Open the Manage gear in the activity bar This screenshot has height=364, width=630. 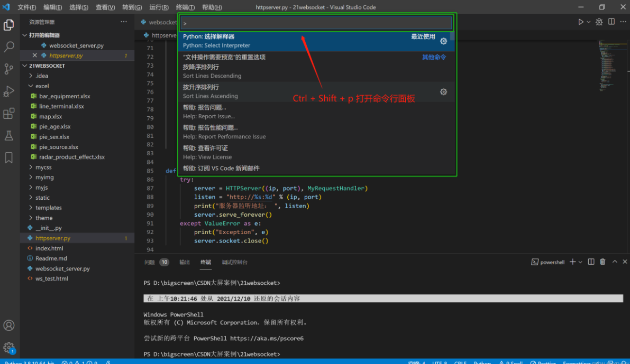coord(9,348)
